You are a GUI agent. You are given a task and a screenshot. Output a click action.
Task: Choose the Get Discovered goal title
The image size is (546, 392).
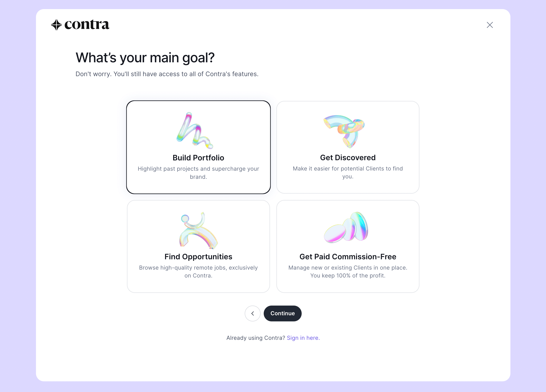tap(348, 157)
